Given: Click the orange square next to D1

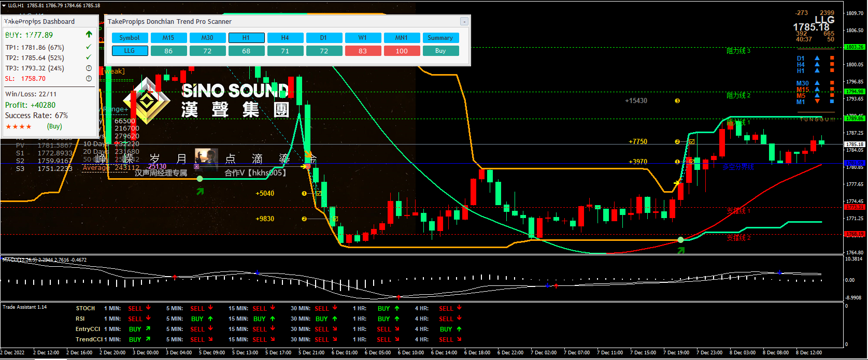Looking at the screenshot, I should click(x=832, y=58).
